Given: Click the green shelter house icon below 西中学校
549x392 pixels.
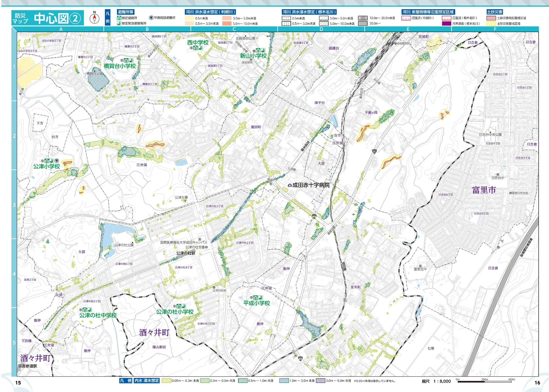Looking at the screenshot, I should [195, 48].
